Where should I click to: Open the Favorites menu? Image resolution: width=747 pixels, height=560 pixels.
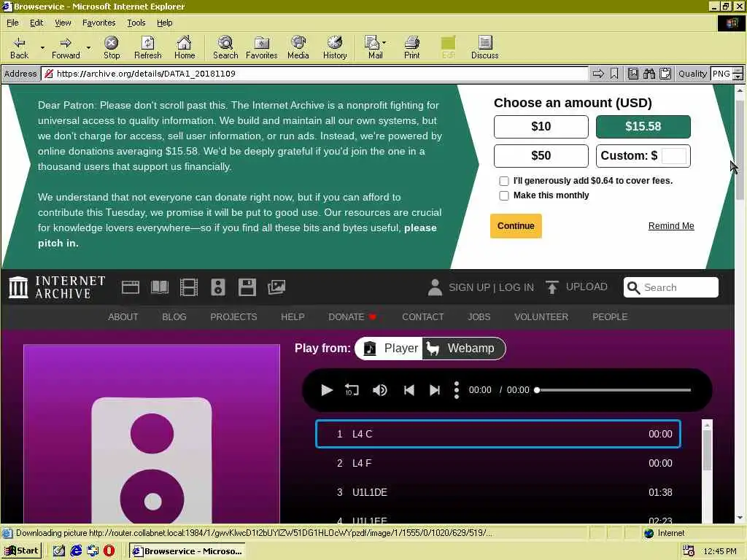(x=98, y=23)
